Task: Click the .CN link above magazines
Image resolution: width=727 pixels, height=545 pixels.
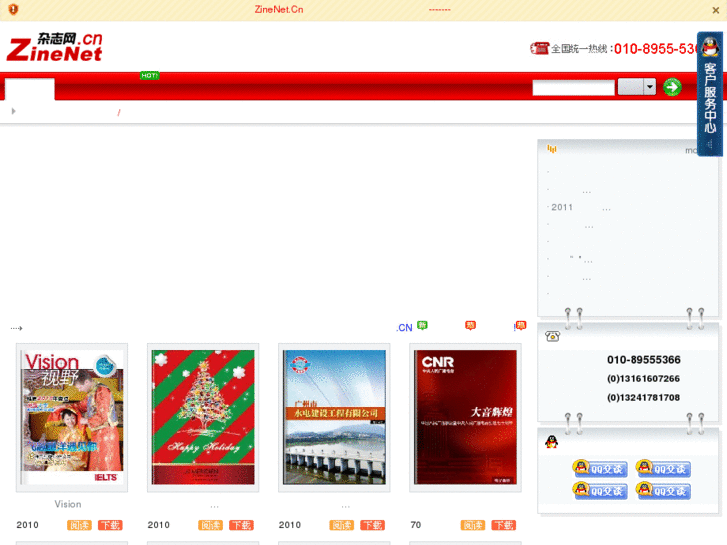Action: coord(404,327)
